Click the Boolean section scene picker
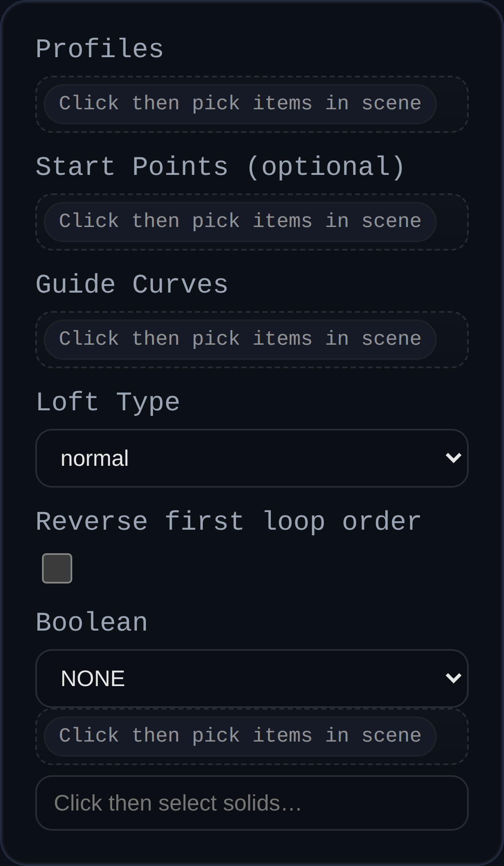Image resolution: width=504 pixels, height=866 pixels. point(240,736)
